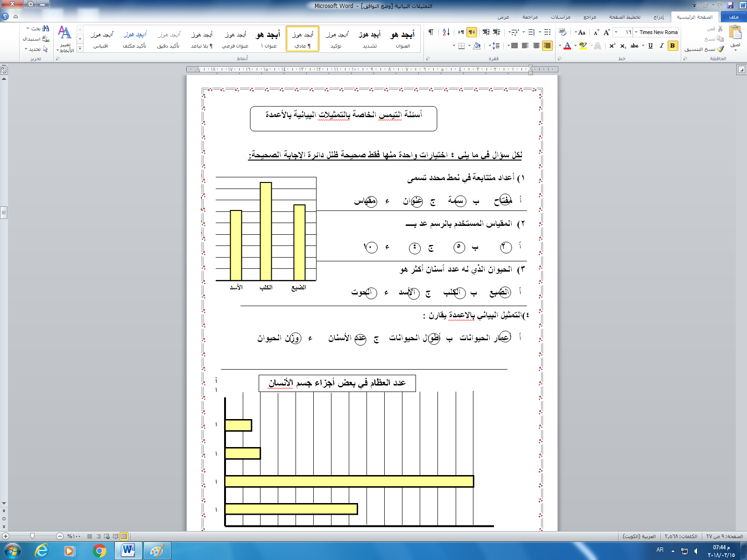Toggle Strikethrough formatting

634,46
